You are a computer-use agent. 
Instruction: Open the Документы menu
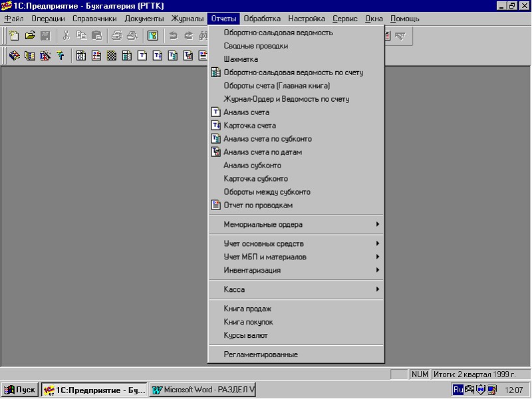click(144, 19)
